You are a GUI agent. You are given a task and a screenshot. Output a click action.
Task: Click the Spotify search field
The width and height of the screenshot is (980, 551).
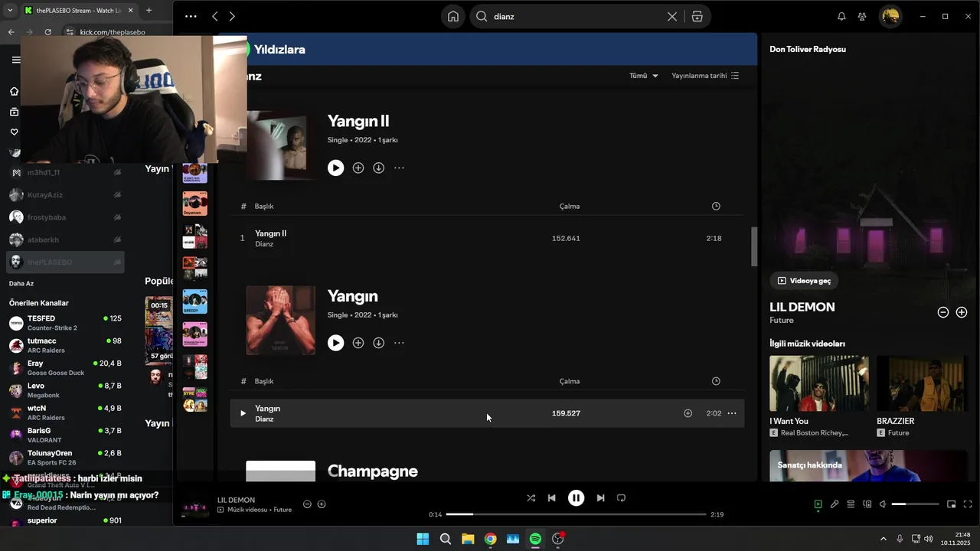pos(578,17)
